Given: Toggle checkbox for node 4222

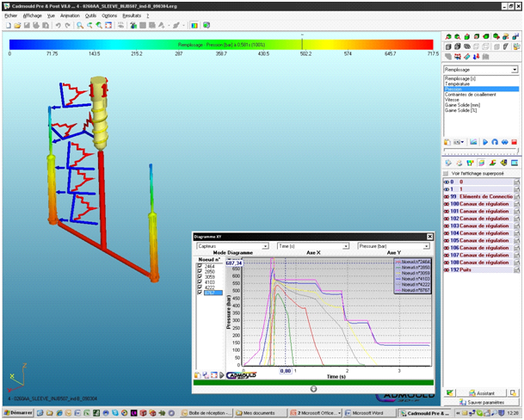Looking at the screenshot, I should [x=200, y=287].
